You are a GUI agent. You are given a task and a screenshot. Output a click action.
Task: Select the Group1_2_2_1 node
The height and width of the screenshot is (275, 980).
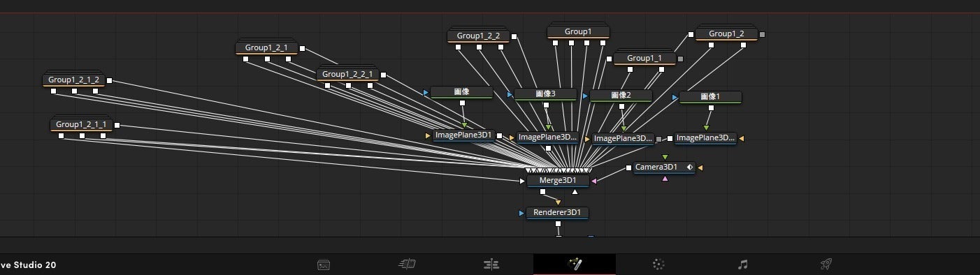click(x=347, y=74)
